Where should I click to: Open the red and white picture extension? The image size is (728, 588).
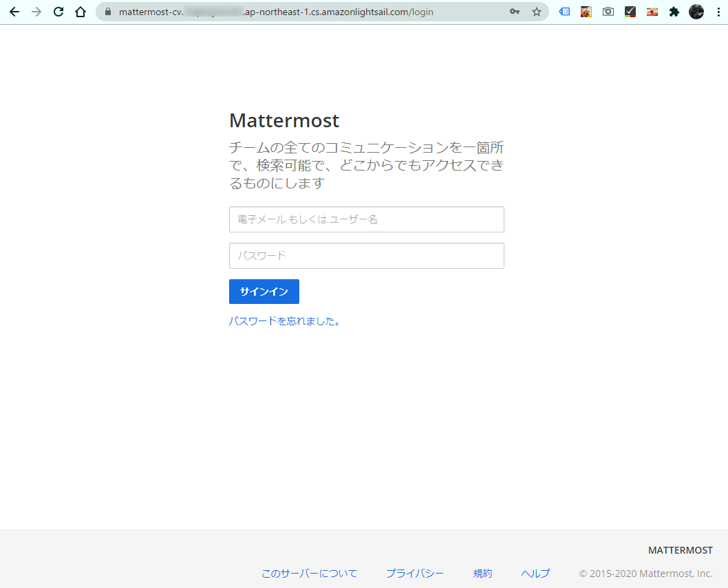652,12
